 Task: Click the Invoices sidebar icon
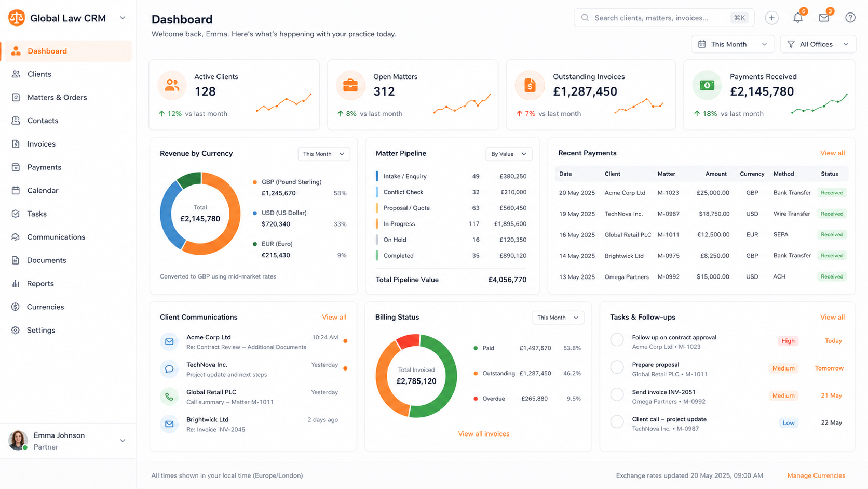pos(16,144)
